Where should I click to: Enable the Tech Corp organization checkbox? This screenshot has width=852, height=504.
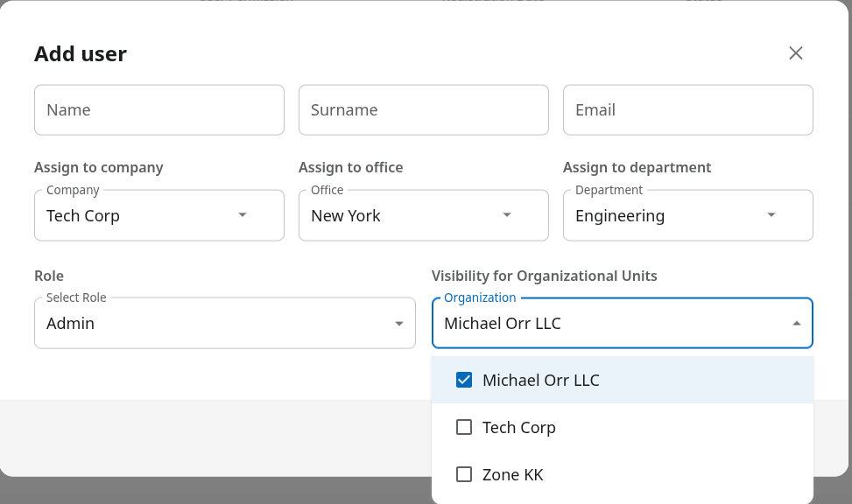point(464,428)
